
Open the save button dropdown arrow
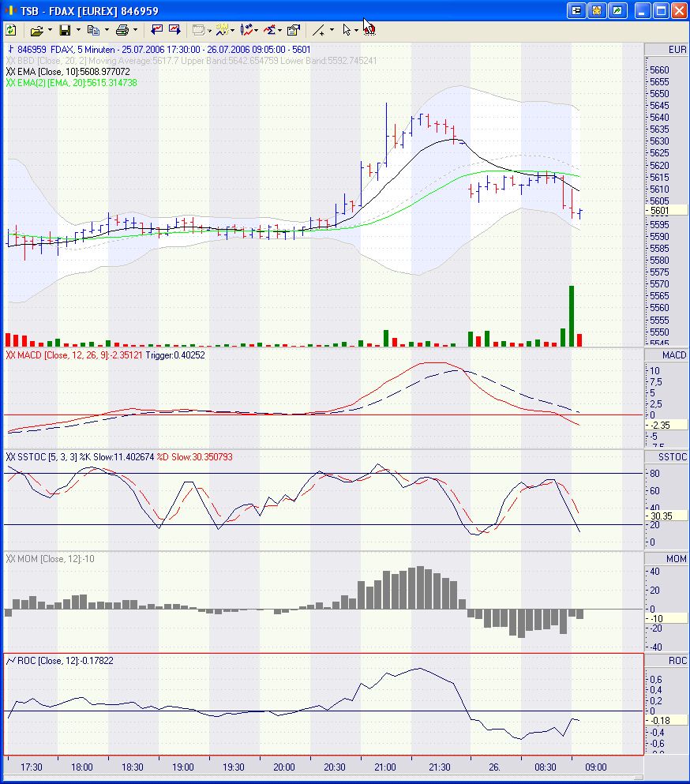[x=77, y=29]
